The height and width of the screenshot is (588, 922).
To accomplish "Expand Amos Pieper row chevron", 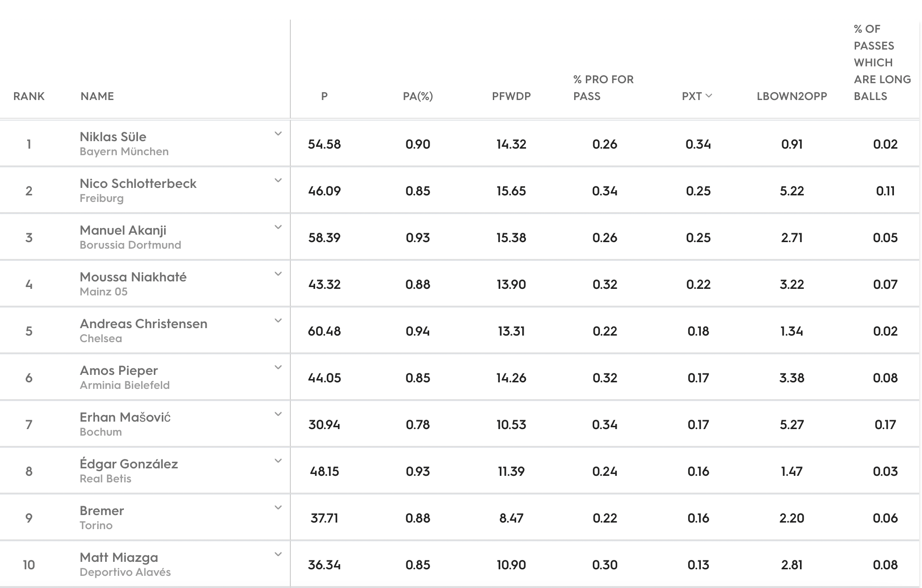I will click(278, 367).
